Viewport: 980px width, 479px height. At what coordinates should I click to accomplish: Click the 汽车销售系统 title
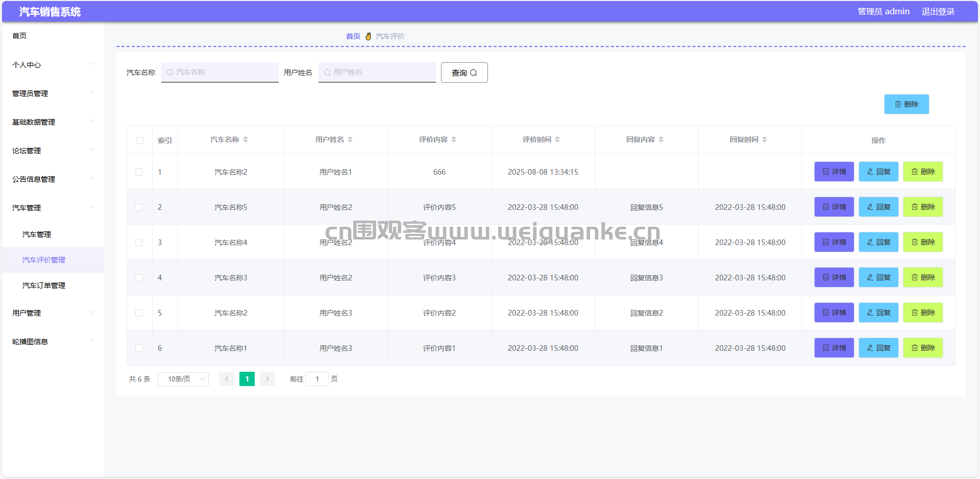50,12
